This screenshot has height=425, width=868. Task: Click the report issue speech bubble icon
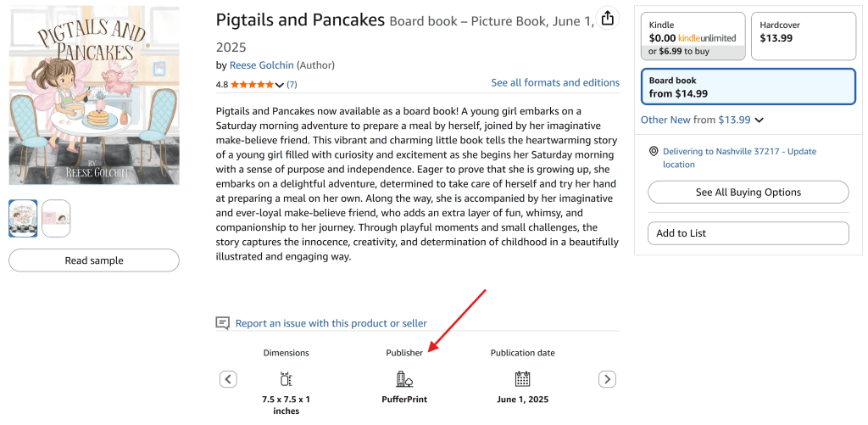(x=223, y=323)
